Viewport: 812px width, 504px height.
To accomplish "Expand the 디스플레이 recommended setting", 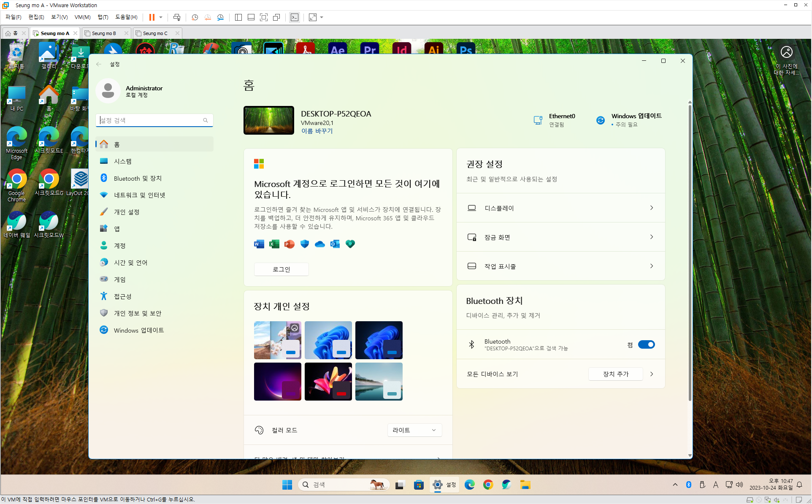I will pos(560,208).
